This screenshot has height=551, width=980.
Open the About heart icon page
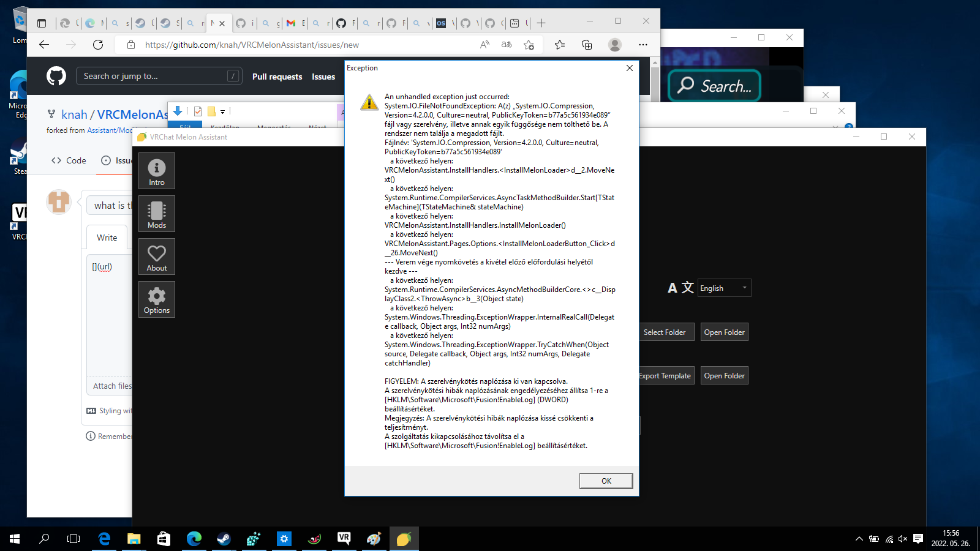(x=157, y=257)
